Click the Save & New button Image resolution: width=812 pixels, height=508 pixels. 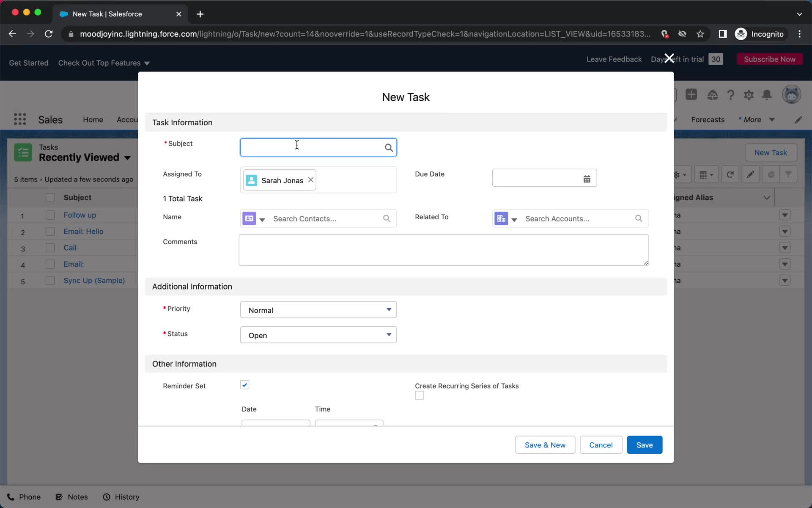click(545, 445)
